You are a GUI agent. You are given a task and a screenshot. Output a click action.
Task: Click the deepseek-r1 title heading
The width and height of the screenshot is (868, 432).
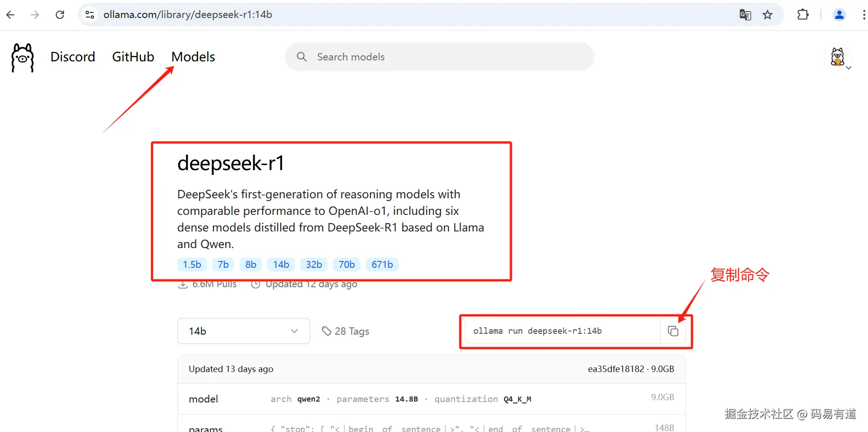231,163
